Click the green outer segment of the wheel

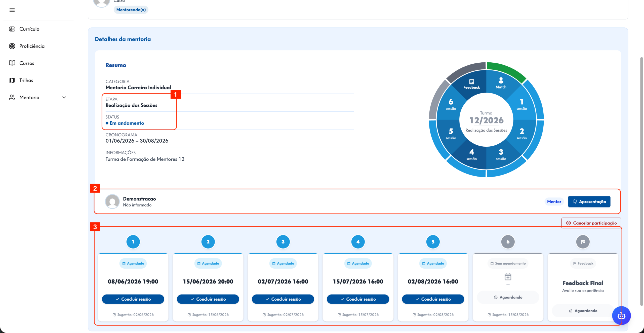[507, 71]
